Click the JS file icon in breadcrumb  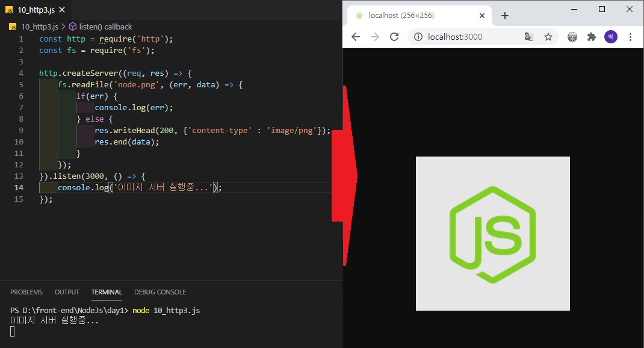point(13,26)
